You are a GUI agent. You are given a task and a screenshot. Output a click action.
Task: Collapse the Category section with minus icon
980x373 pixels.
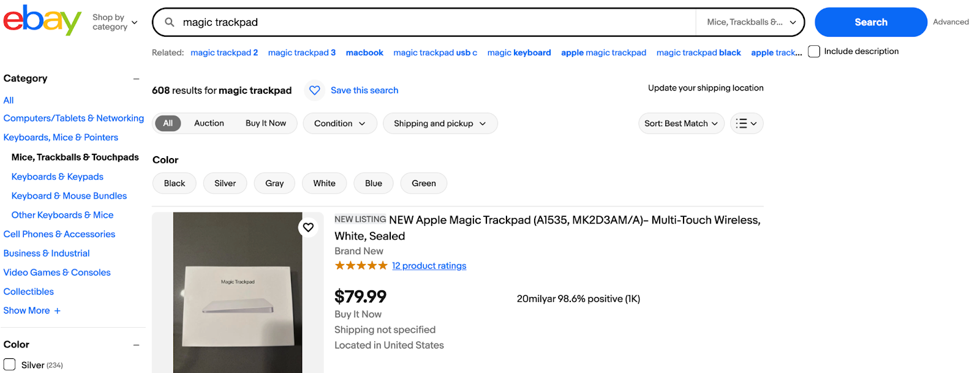136,78
